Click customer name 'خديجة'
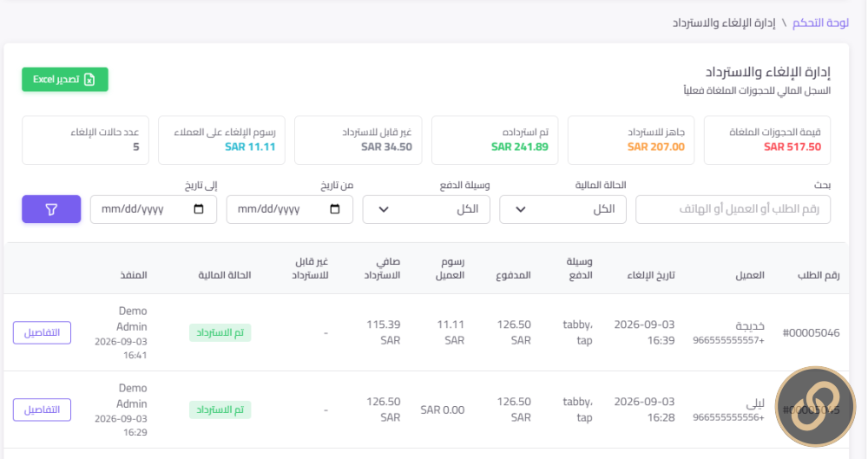Image resolution: width=868 pixels, height=459 pixels. (750, 326)
